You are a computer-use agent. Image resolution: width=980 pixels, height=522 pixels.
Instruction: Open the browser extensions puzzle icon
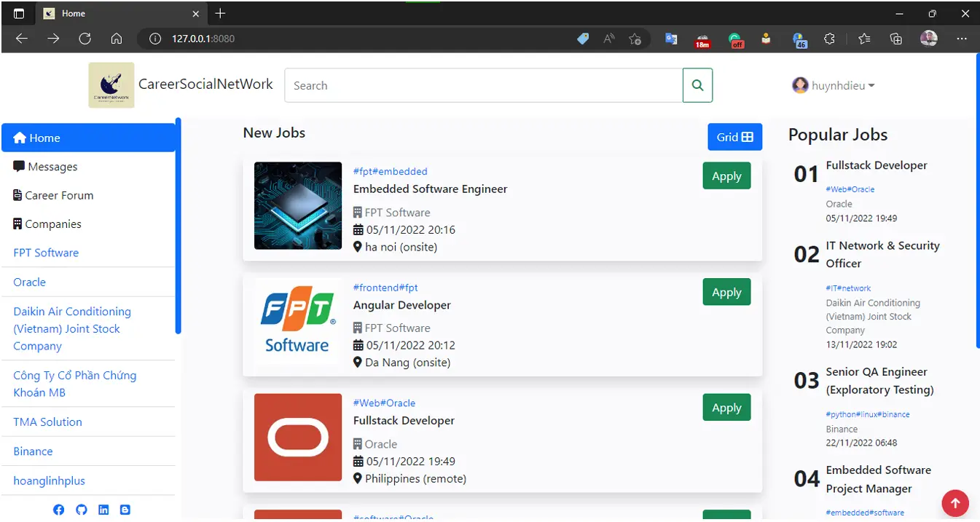pos(829,39)
